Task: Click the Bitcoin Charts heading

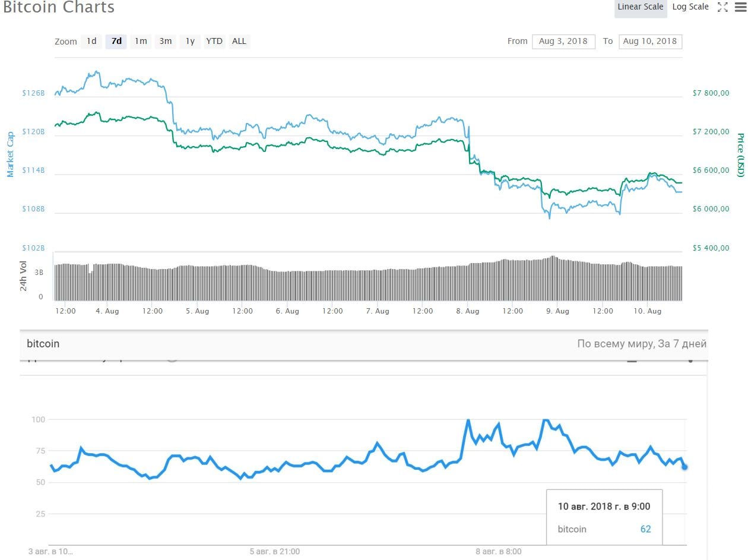Action: (58, 8)
